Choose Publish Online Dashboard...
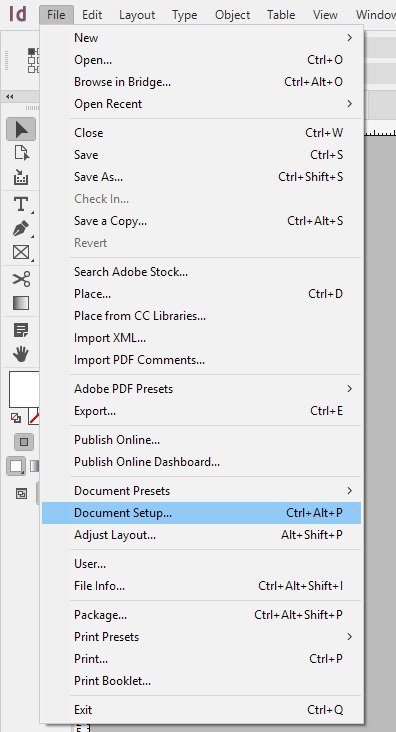The height and width of the screenshot is (732, 396). (x=201, y=462)
